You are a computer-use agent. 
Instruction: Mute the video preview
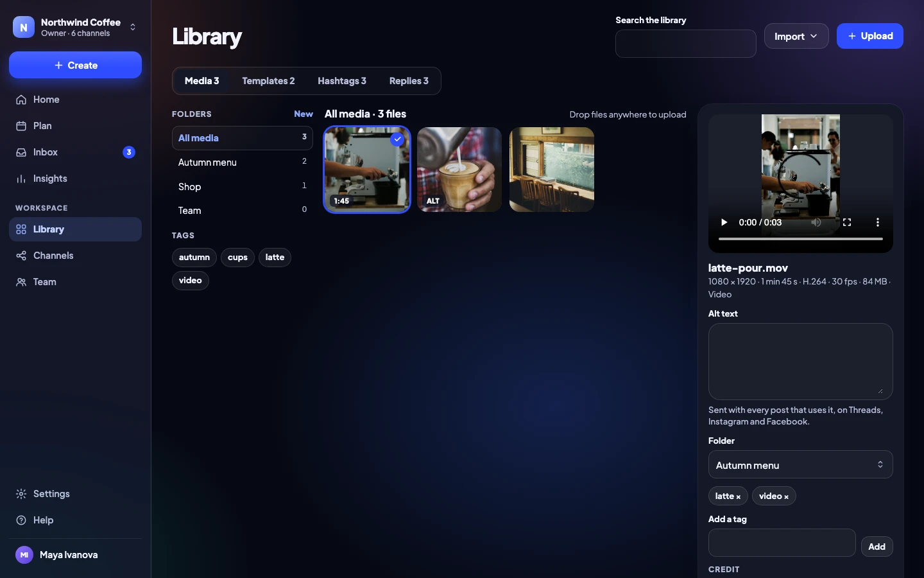[816, 222]
